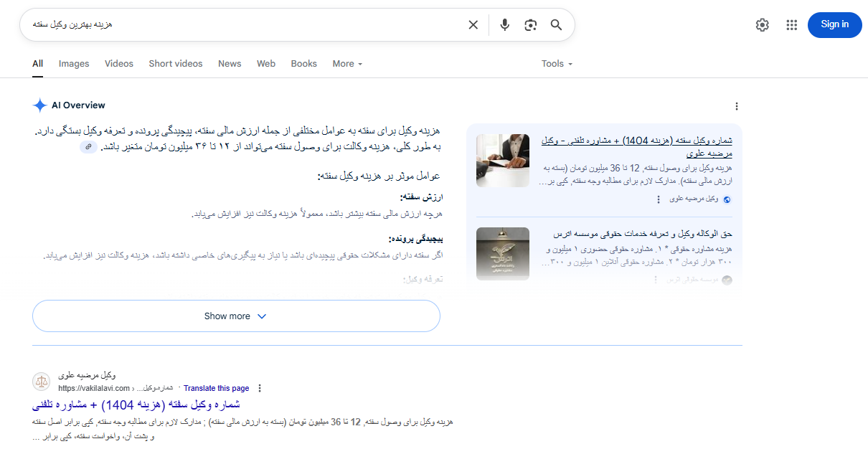Switch to Images tab
Image resolution: width=868 pixels, height=449 pixels.
point(74,64)
